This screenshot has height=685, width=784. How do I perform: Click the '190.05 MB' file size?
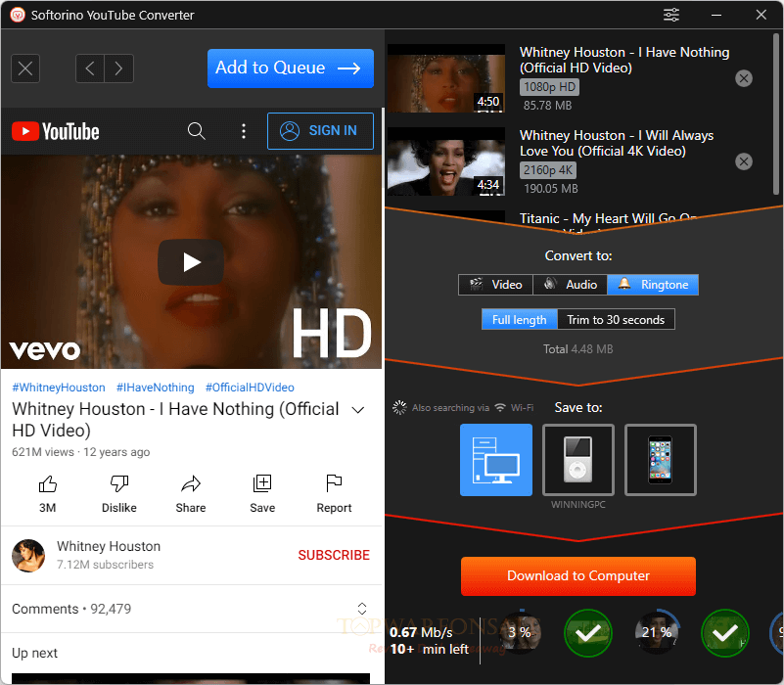point(550,189)
